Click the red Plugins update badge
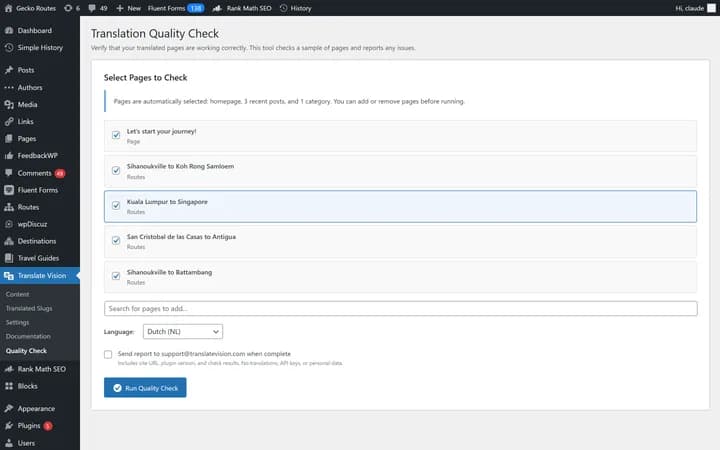The width and height of the screenshot is (720, 450). coord(48,426)
